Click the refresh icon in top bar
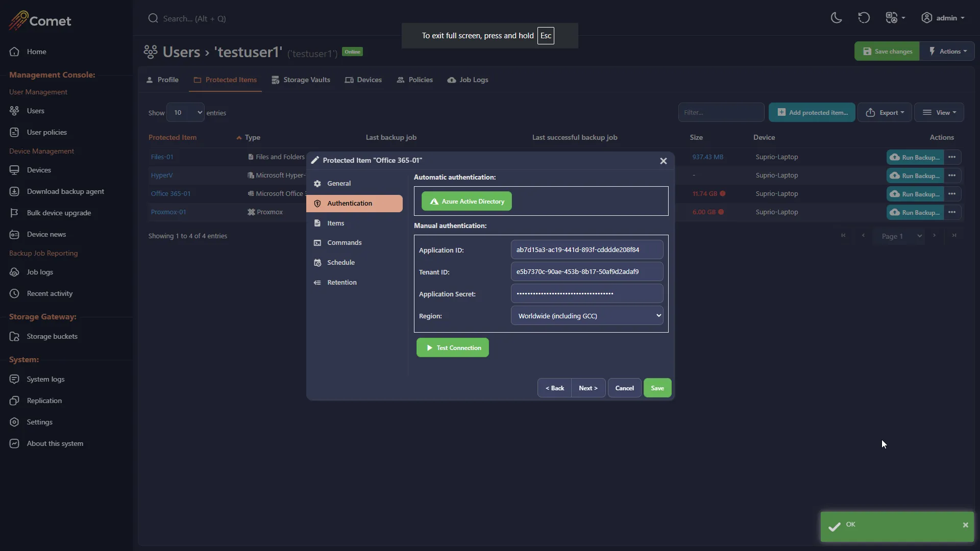 click(x=864, y=18)
